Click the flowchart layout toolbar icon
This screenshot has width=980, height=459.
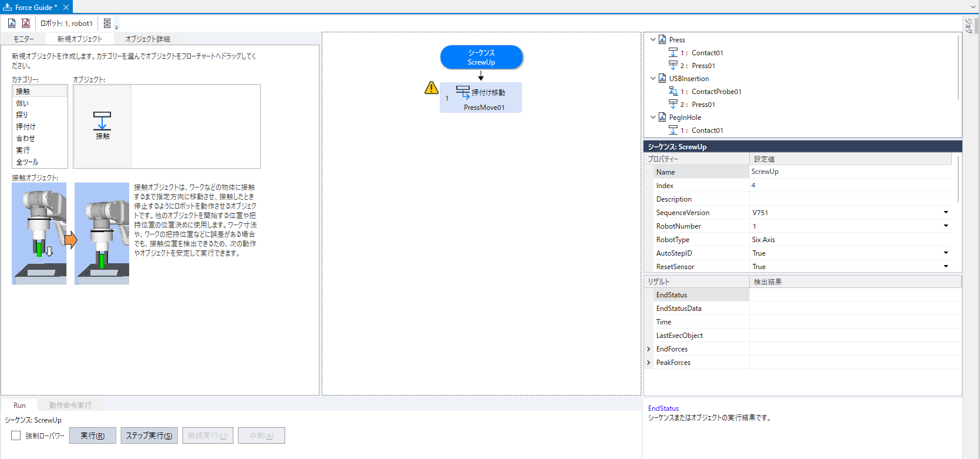[x=107, y=24]
